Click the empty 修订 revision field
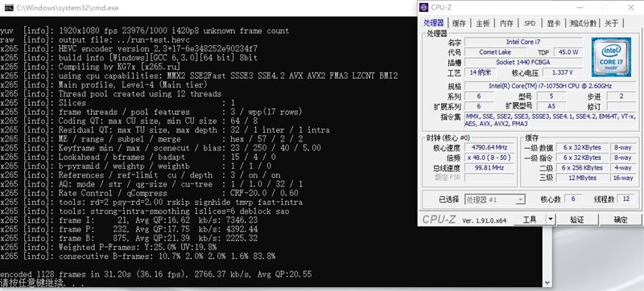Viewport: 644px width, 291px height. [x=621, y=106]
